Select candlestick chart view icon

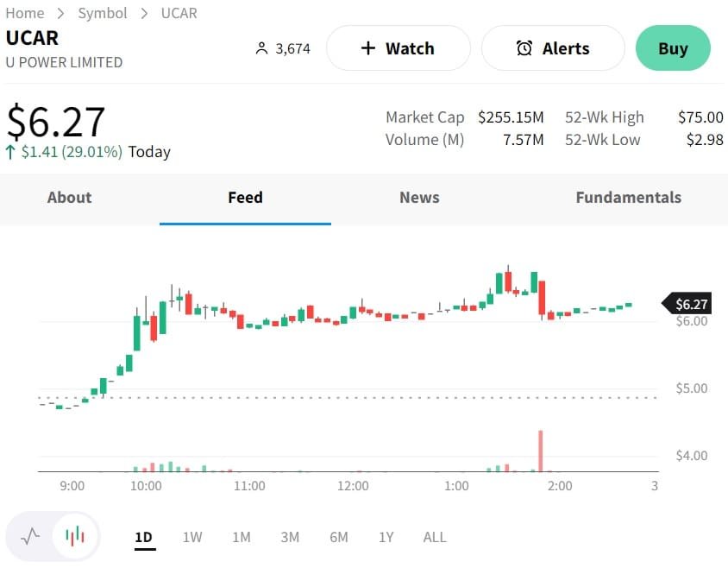coord(76,537)
